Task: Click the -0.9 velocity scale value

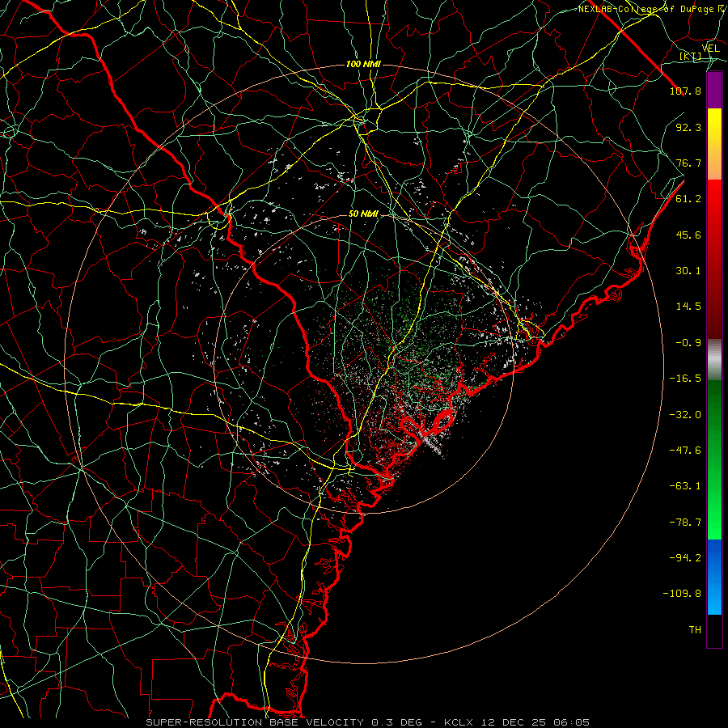Action: click(x=688, y=343)
